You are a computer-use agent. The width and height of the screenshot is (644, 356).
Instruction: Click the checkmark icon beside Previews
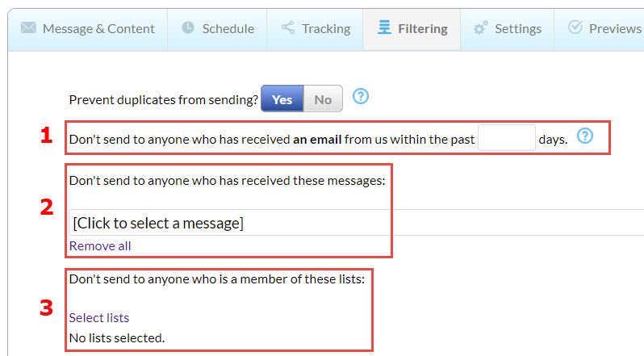point(575,28)
